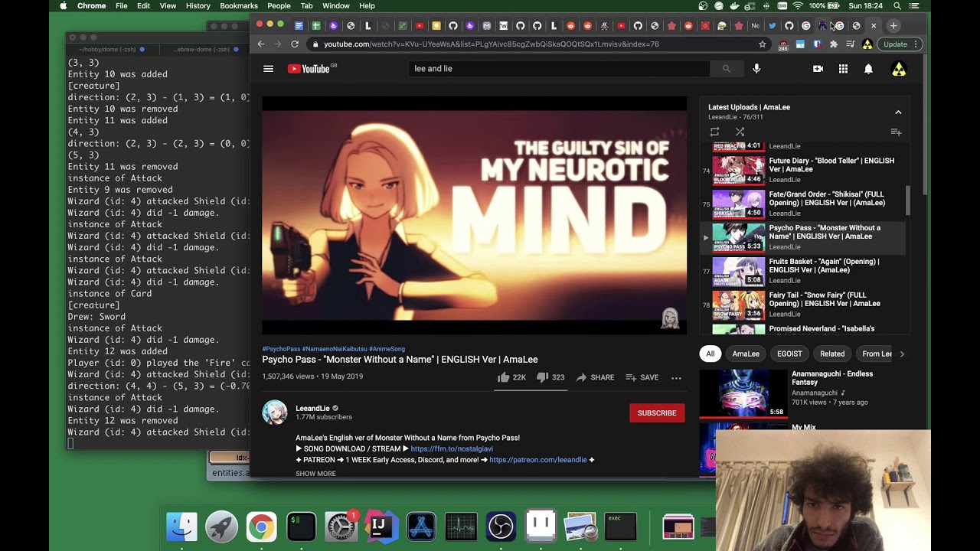The width and height of the screenshot is (980, 551).
Task: Open the File menu
Action: click(x=122, y=6)
